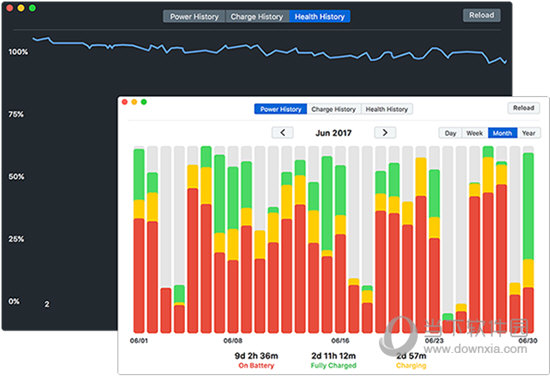Switch to Charge History in light window
The image size is (550, 376).
(x=334, y=109)
